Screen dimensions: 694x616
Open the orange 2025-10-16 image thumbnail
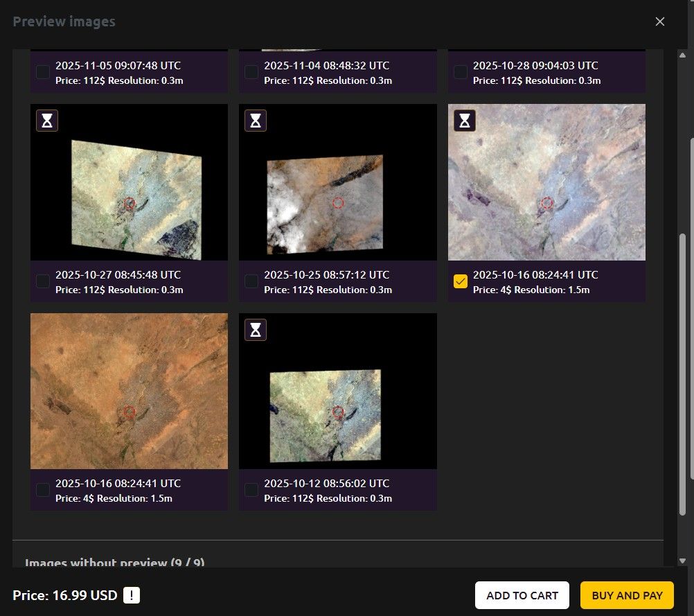[129, 390]
